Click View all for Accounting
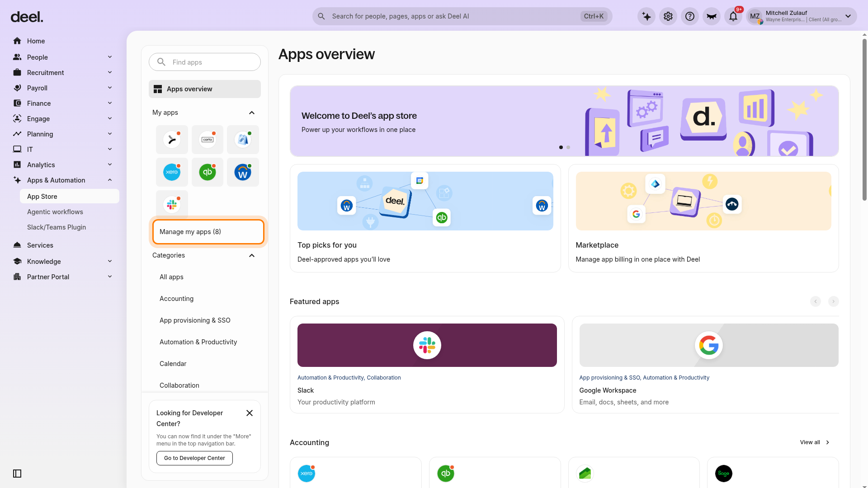This screenshot has height=488, width=868. (x=815, y=442)
